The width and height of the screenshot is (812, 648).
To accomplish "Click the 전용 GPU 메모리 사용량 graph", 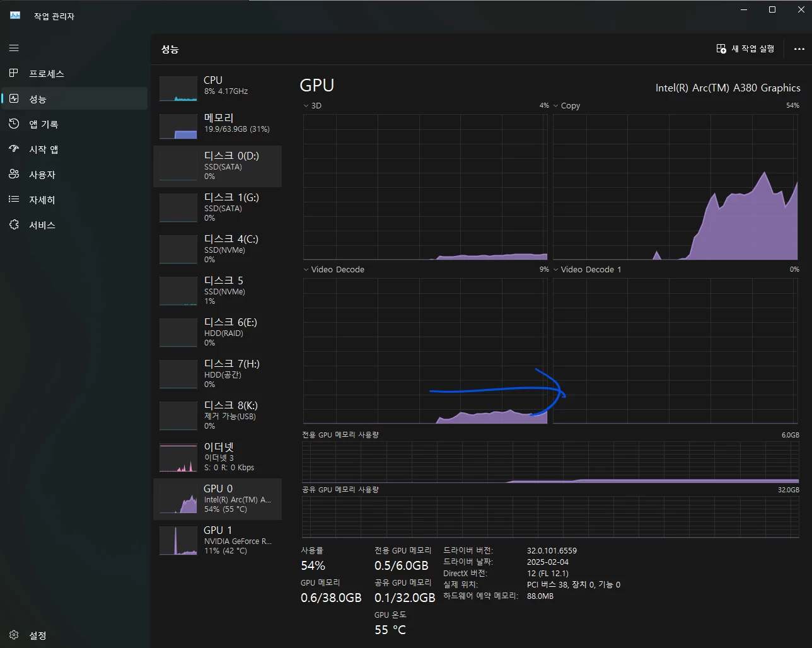I will (x=550, y=462).
